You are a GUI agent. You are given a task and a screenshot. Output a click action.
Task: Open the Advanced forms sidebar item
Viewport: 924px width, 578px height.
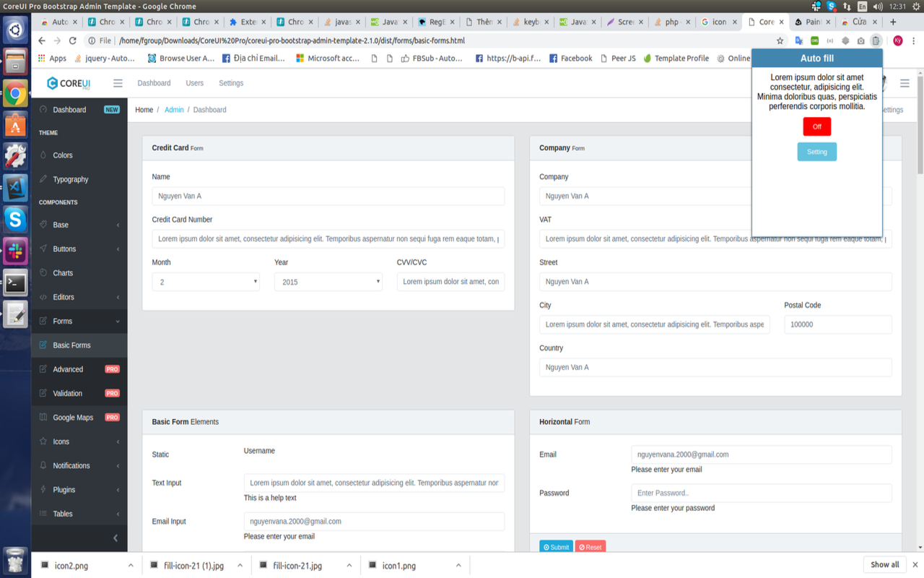tap(79, 369)
